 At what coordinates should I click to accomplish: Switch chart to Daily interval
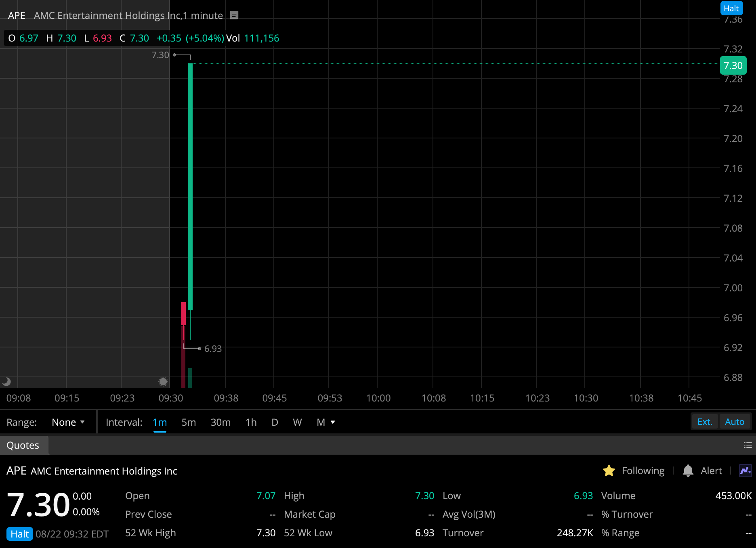coord(275,422)
